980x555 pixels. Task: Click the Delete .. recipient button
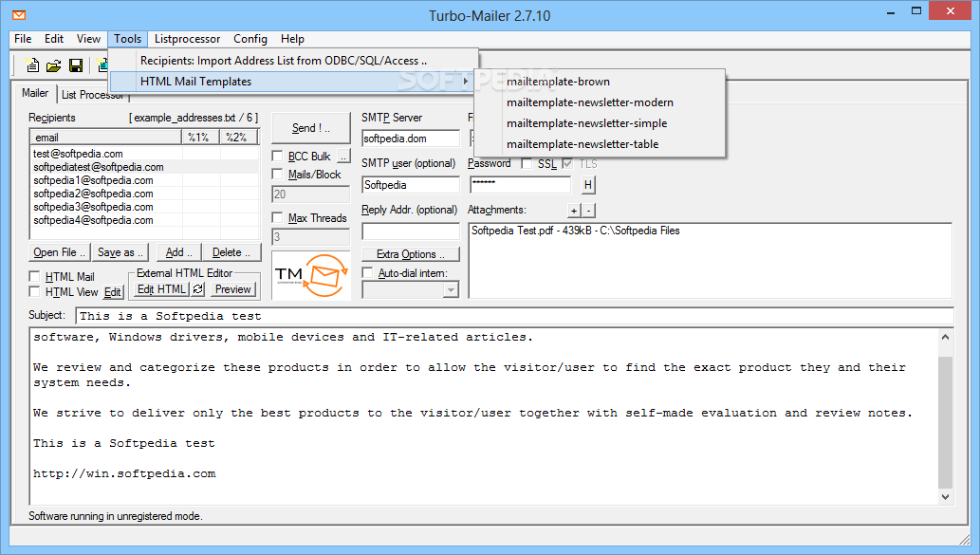(x=231, y=252)
